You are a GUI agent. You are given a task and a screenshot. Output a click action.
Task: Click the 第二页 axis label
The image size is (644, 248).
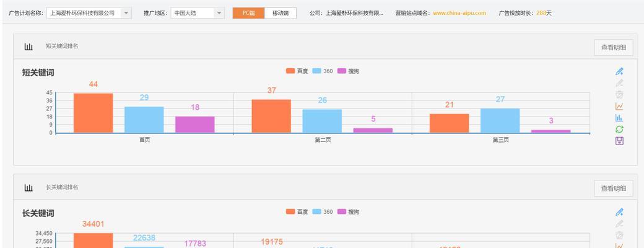click(323, 140)
